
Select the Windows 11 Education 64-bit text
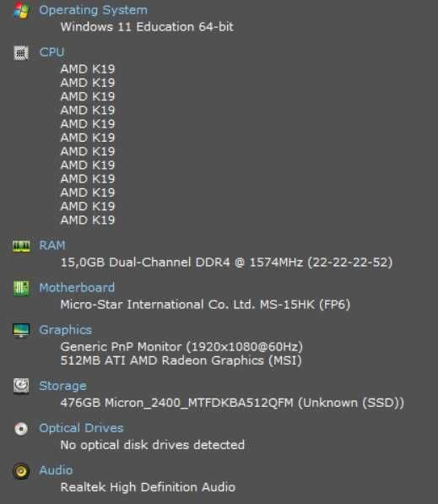pos(147,27)
